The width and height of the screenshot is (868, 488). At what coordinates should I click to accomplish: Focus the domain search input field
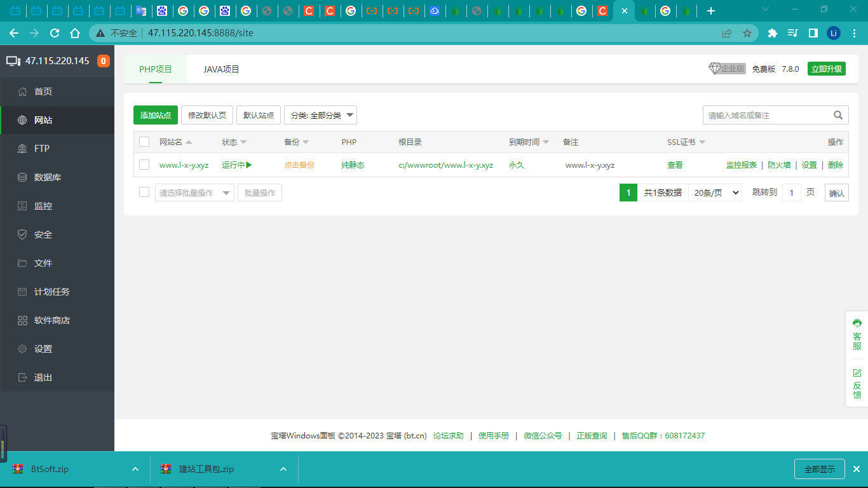point(767,115)
